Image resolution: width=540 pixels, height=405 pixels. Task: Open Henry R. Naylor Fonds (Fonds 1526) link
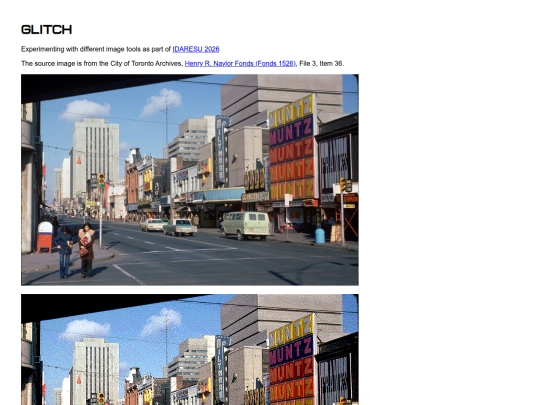(240, 64)
